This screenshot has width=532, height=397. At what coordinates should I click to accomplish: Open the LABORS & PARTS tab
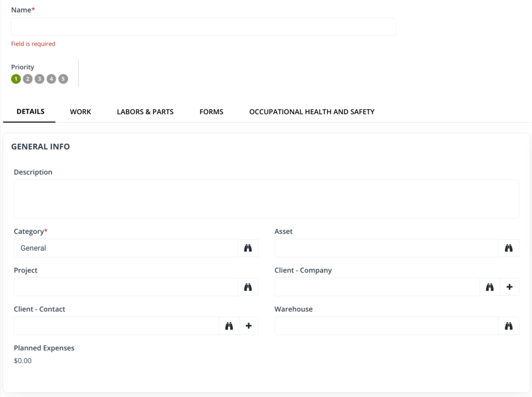point(145,112)
